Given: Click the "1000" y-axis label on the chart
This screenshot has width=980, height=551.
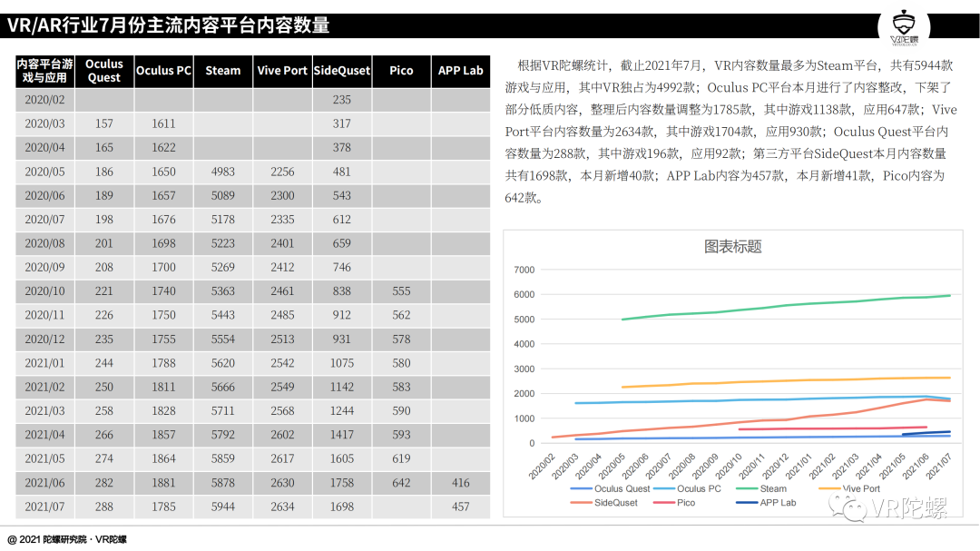Looking at the screenshot, I should (x=524, y=418).
